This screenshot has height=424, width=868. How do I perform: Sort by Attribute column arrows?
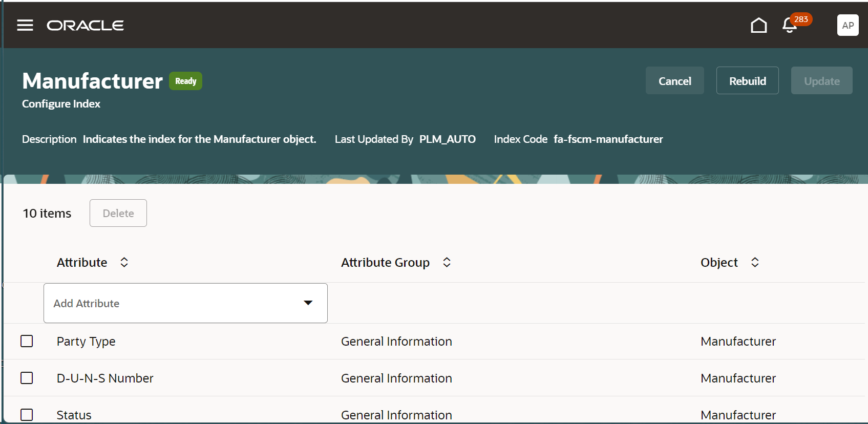[x=124, y=262]
